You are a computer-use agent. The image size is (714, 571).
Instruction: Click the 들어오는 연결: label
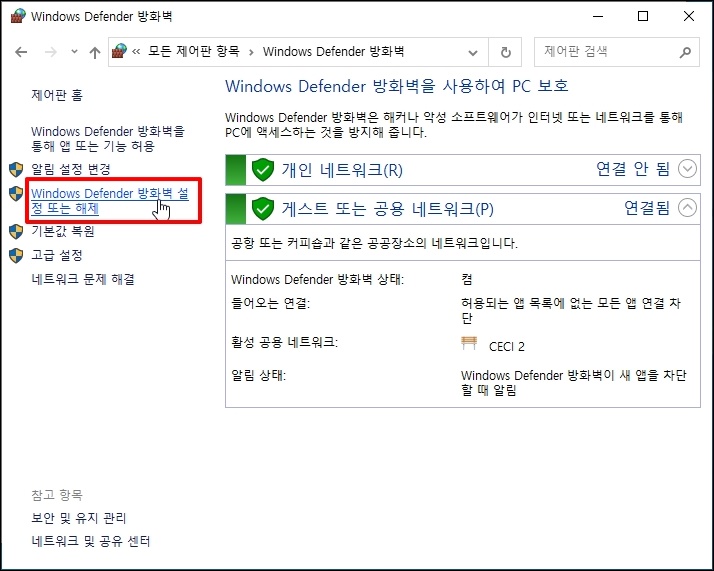(x=270, y=303)
